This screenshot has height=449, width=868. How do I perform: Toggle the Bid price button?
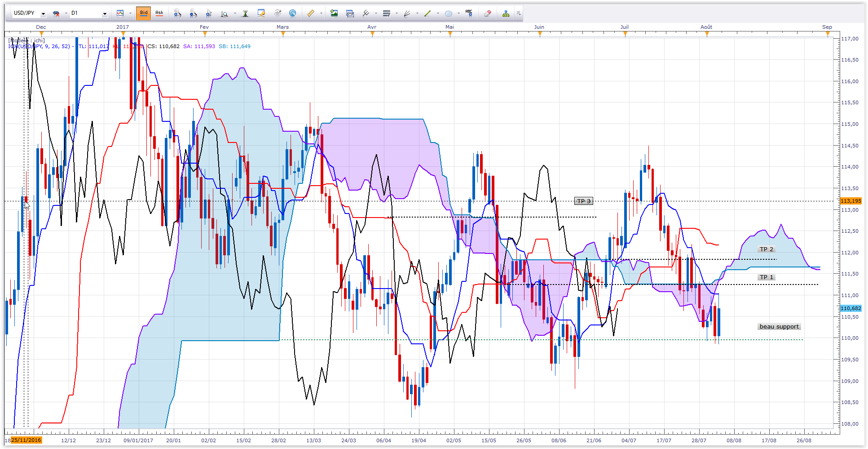(144, 13)
